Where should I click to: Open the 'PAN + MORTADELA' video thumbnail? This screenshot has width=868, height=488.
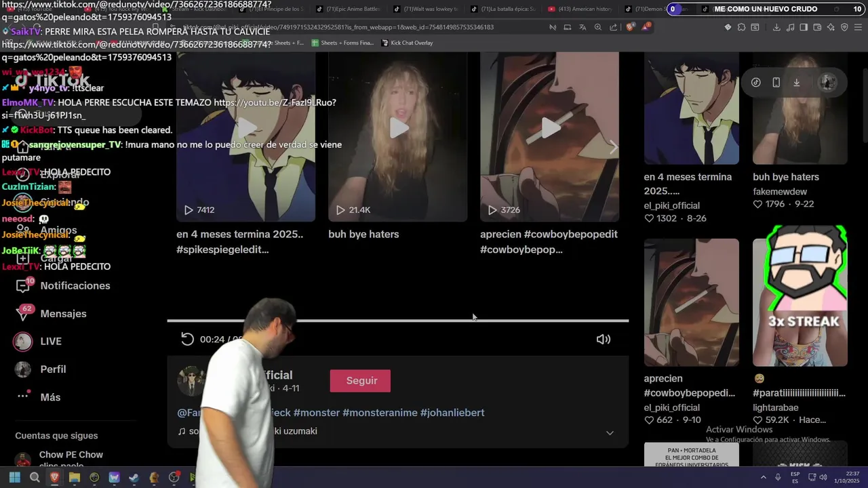691,455
